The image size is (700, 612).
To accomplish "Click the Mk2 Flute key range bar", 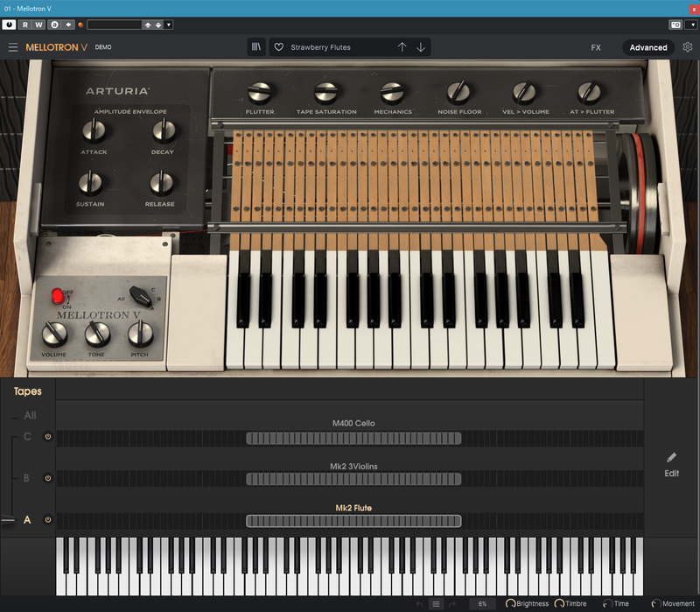I will coord(353,521).
